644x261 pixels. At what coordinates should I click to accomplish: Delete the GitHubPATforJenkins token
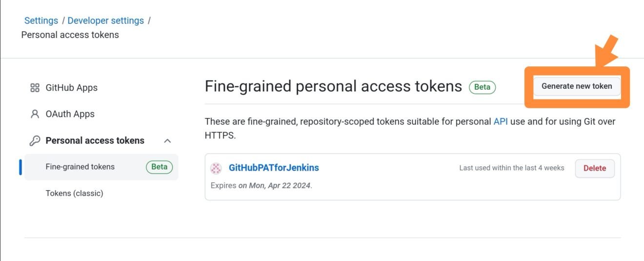click(594, 168)
